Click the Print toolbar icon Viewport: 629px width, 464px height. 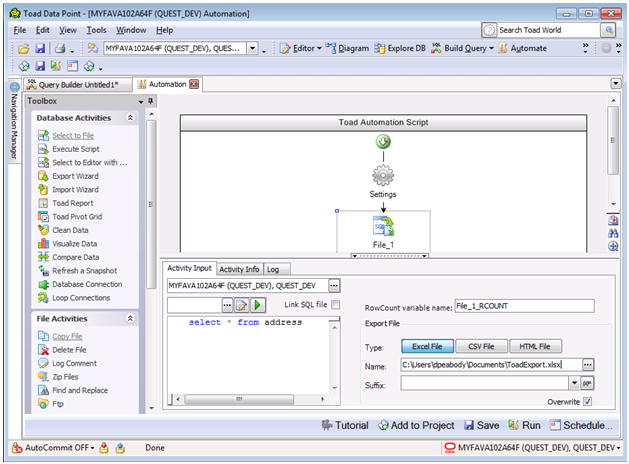click(x=60, y=49)
